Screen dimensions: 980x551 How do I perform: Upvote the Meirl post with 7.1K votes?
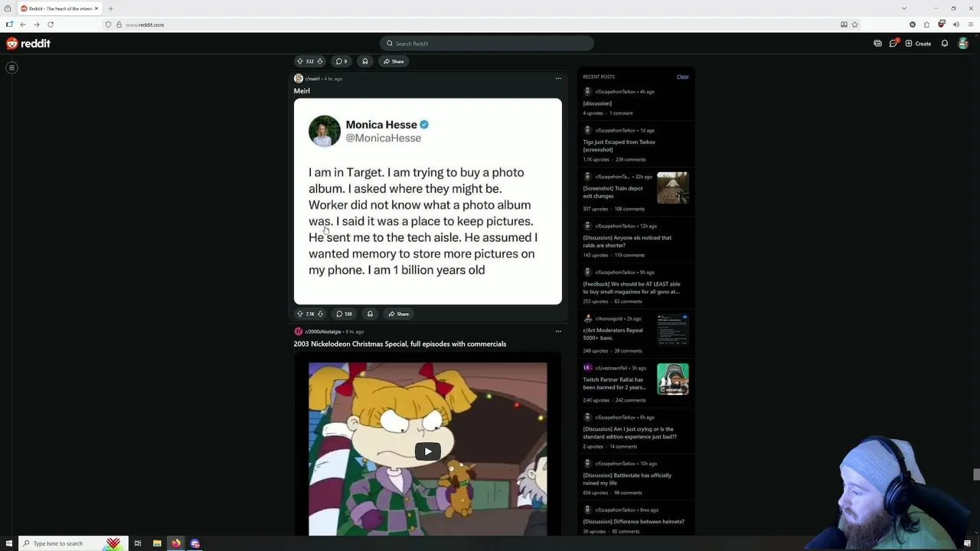tap(300, 314)
